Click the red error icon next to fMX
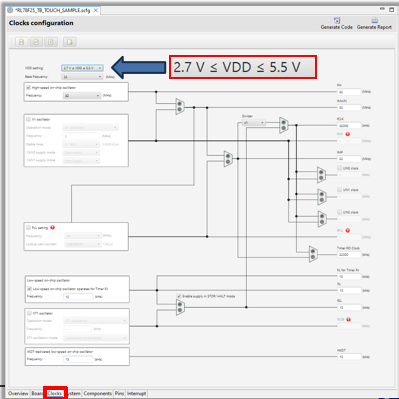Image resolution: width=399 pixels, height=399 pixels. tap(348, 134)
